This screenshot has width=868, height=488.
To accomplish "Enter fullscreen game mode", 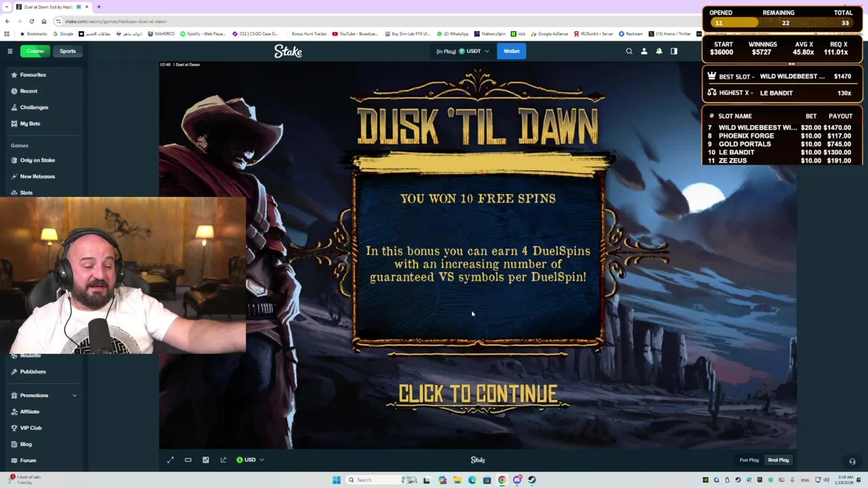I will click(171, 460).
